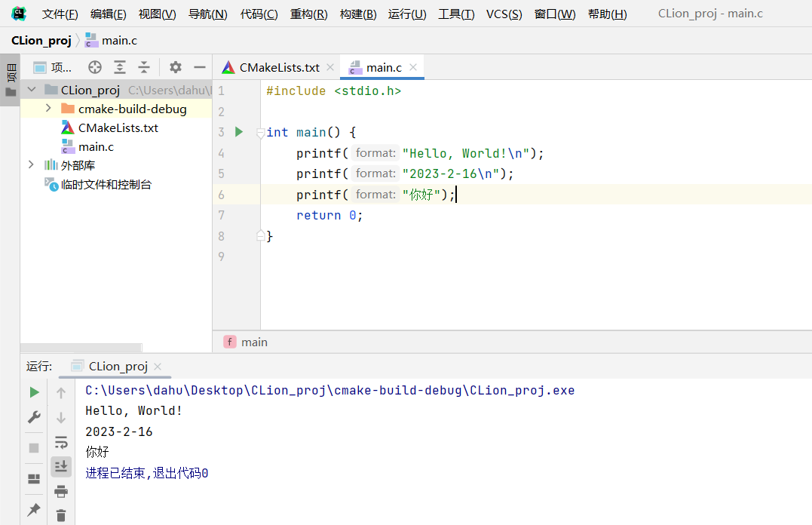Rerun the program with green play button
This screenshot has width=812, height=525.
coord(34,392)
